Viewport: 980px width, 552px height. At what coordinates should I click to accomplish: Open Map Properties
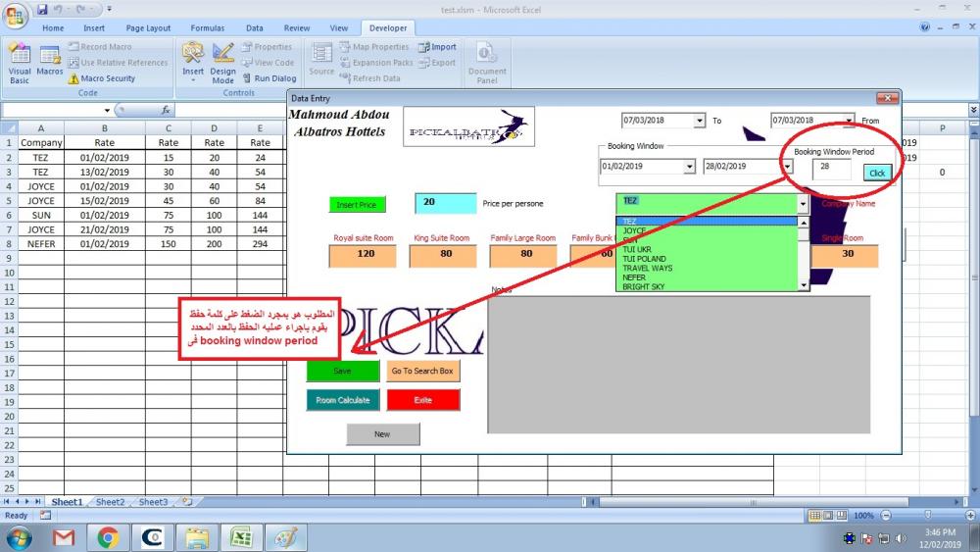(374, 47)
